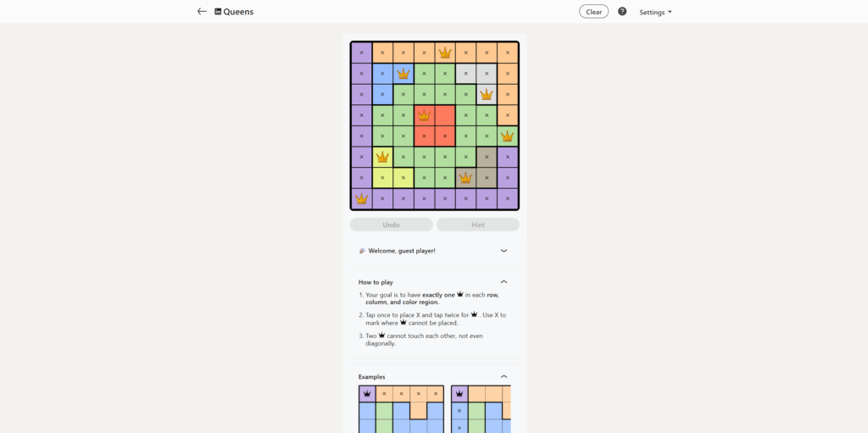Image resolution: width=868 pixels, height=433 pixels.
Task: Open the help question mark icon
Action: coord(622,12)
